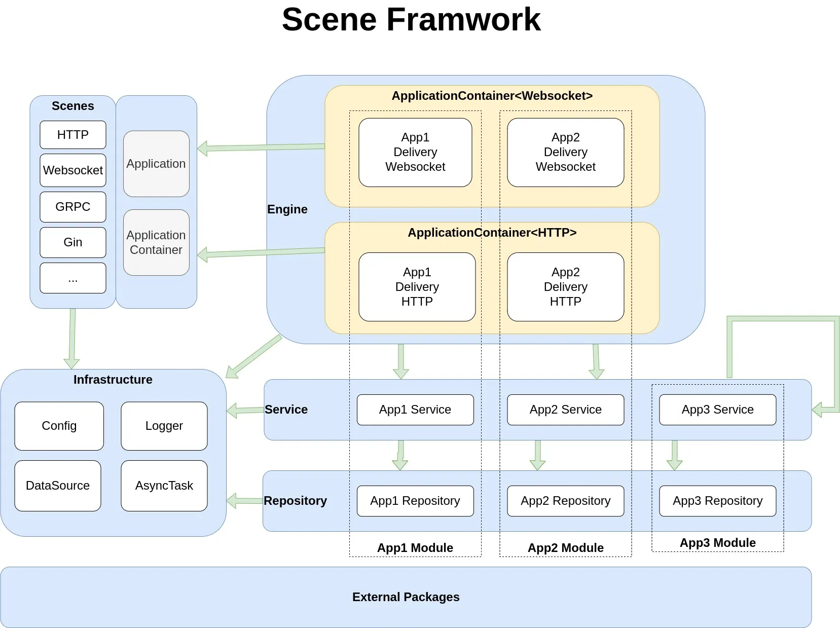Image resolution: width=840 pixels, height=628 pixels.
Task: Select the App1 Delivery HTTP box
Action: (417, 287)
